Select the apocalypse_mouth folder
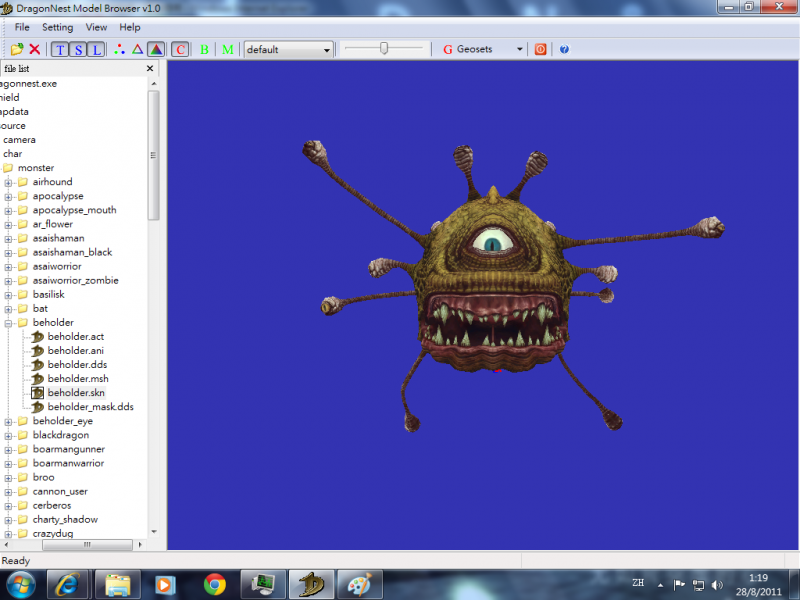This screenshot has width=800, height=600. (74, 210)
